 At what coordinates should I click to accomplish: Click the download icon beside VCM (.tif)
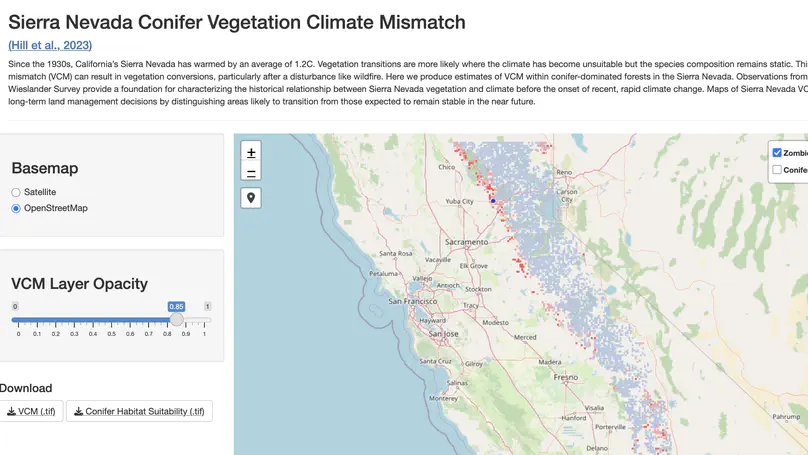11,411
